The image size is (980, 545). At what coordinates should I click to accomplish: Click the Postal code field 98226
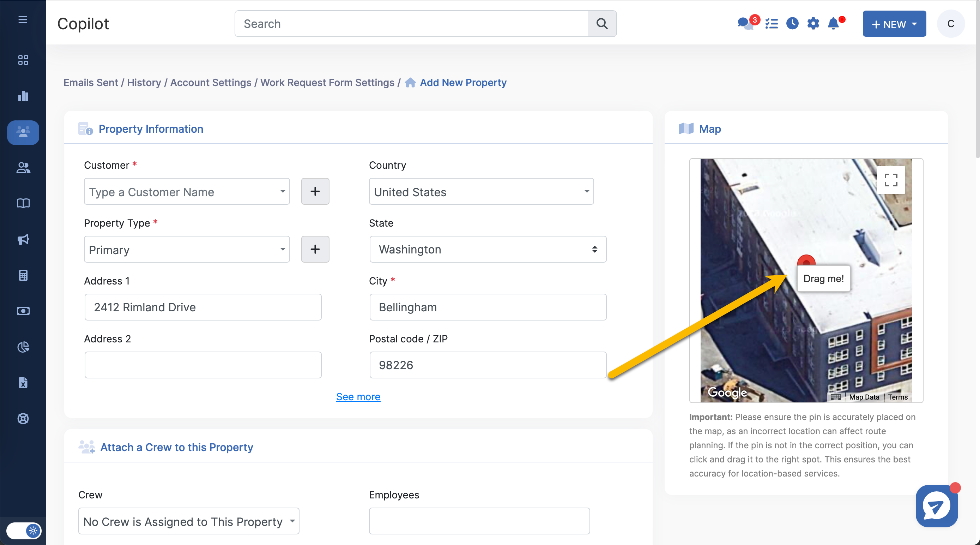(x=488, y=365)
